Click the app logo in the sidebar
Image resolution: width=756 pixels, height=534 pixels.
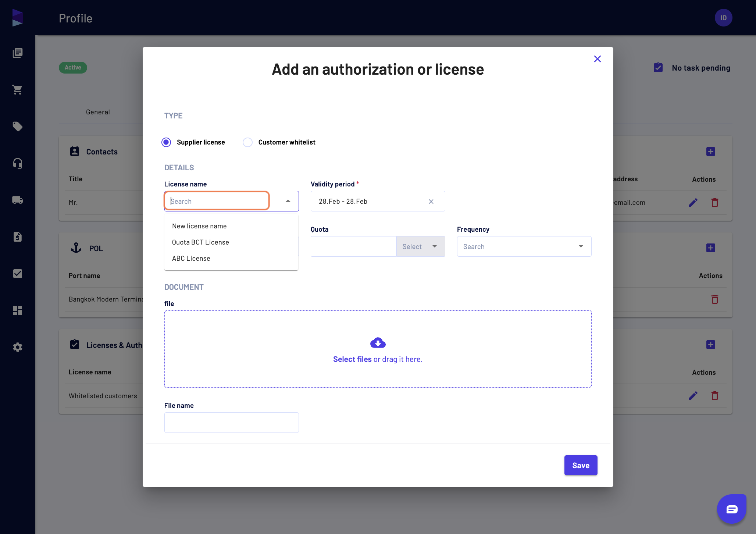tap(17, 18)
